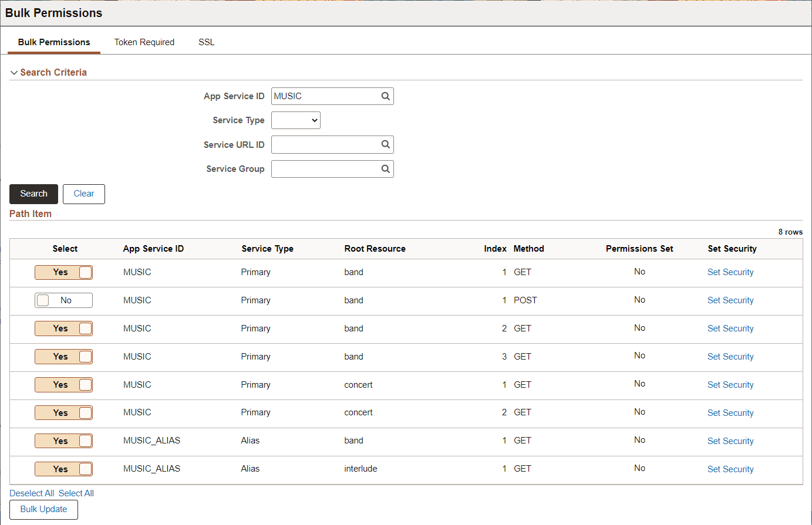Switch to the Token Required tab
Viewport: 812px width, 525px height.
coord(144,42)
